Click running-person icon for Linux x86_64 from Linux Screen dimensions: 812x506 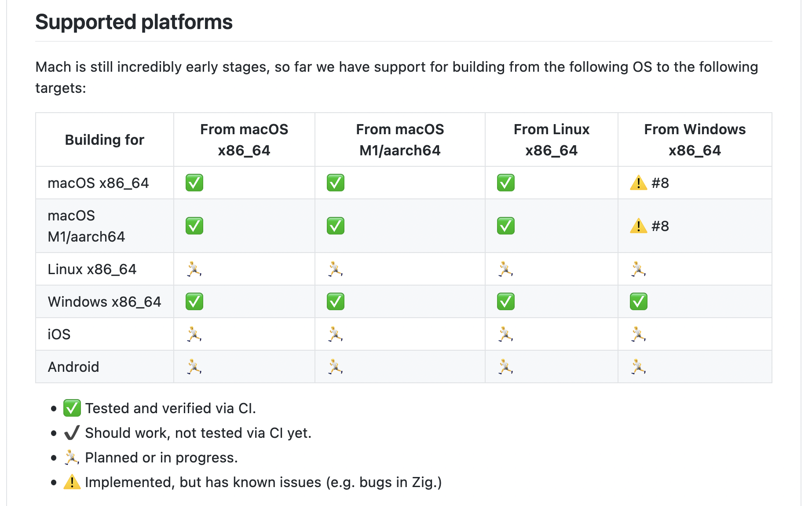coord(505,269)
